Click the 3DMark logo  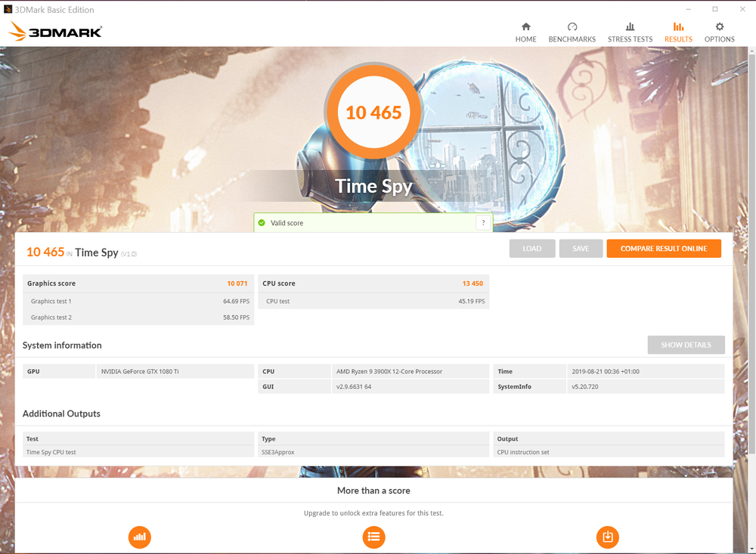pyautogui.click(x=55, y=31)
